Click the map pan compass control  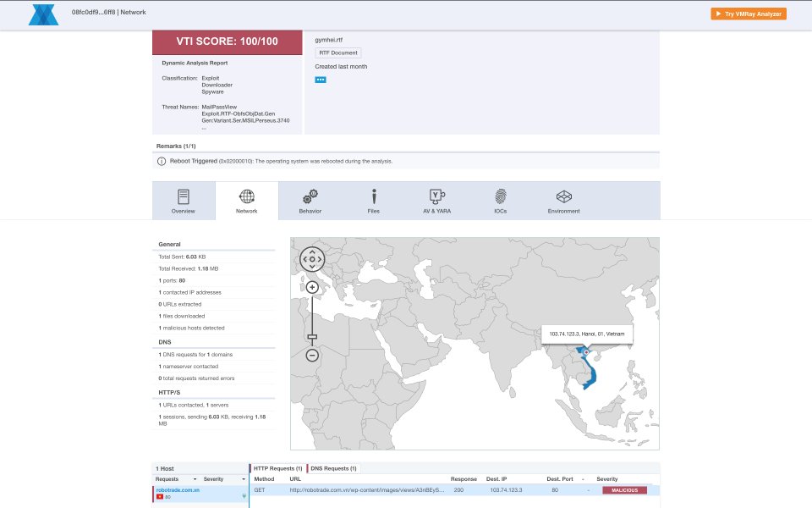point(313,259)
